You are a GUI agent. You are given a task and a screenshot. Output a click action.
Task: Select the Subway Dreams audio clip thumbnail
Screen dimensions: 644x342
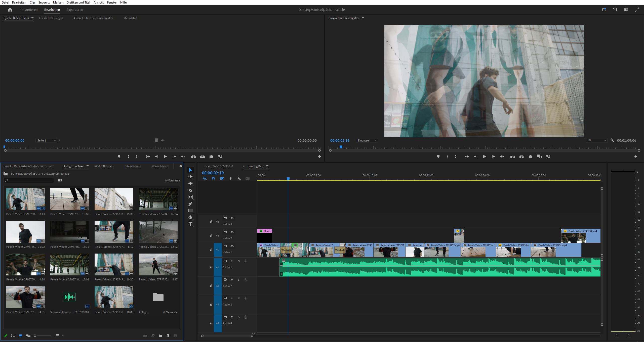(69, 297)
